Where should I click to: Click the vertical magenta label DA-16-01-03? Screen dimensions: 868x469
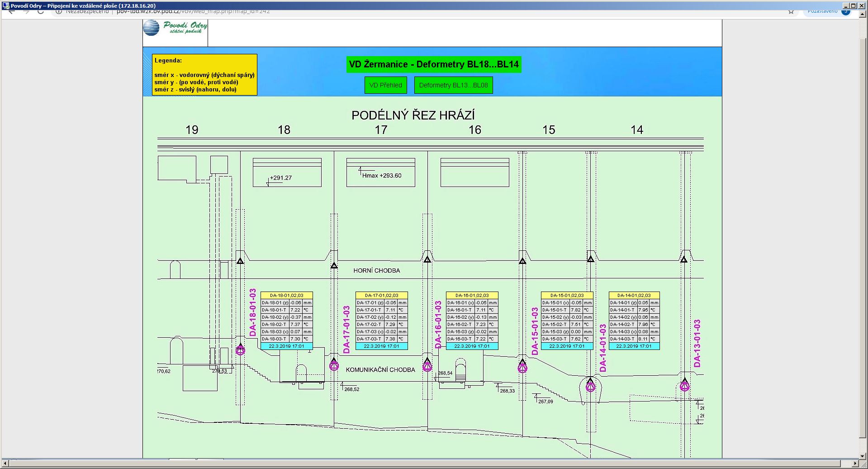[x=438, y=325]
